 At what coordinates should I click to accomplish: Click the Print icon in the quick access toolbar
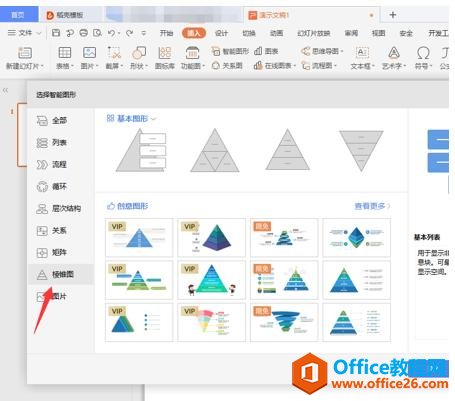(x=83, y=33)
